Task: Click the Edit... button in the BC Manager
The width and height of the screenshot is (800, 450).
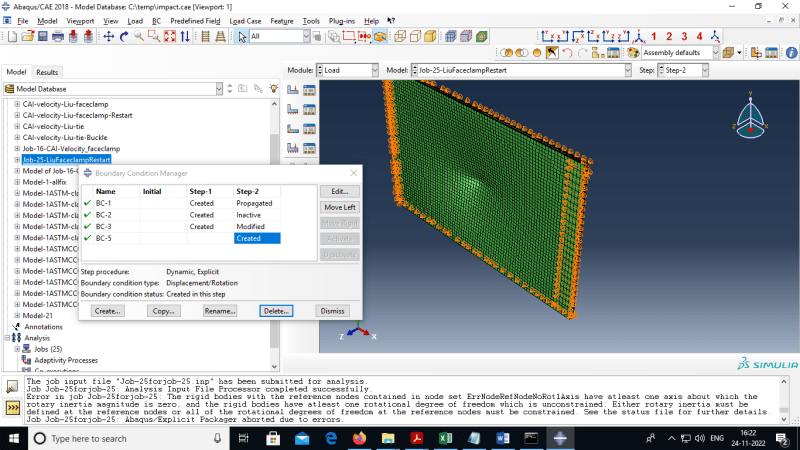Action: (x=340, y=191)
